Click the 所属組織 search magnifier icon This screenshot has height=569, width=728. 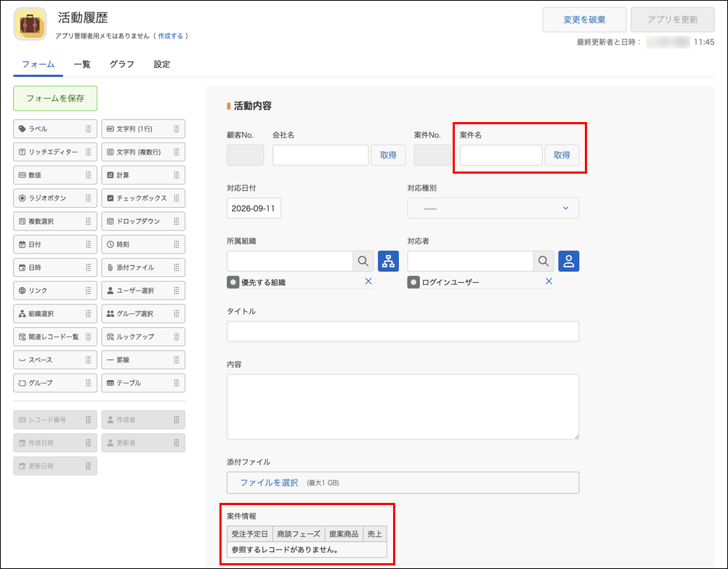point(363,261)
